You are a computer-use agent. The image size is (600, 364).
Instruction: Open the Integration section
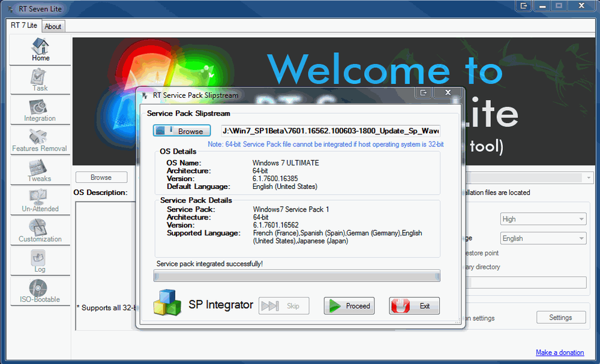40,111
